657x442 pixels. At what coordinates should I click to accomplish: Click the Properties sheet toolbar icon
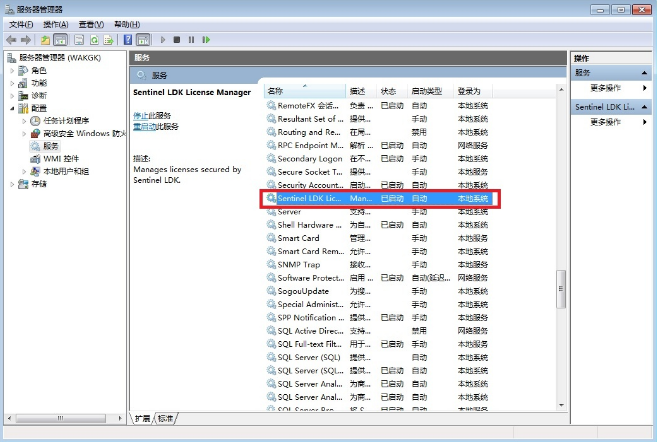point(79,40)
